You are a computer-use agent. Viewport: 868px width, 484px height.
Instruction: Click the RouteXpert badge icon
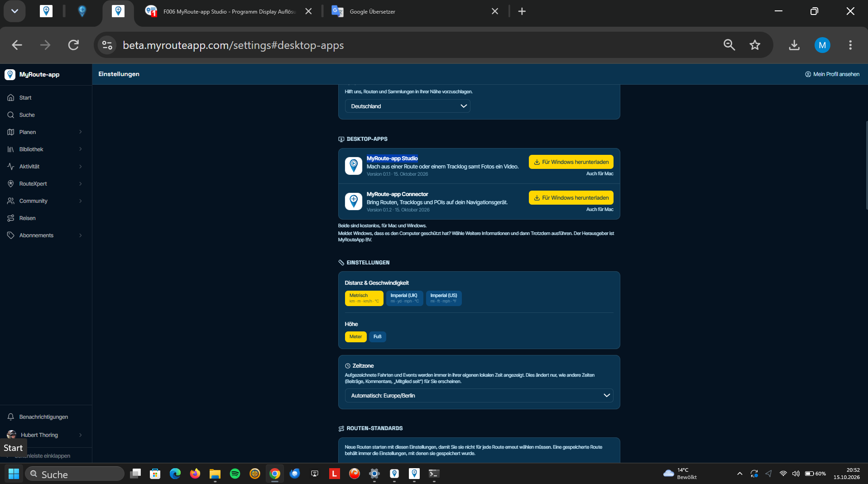tap(11, 183)
